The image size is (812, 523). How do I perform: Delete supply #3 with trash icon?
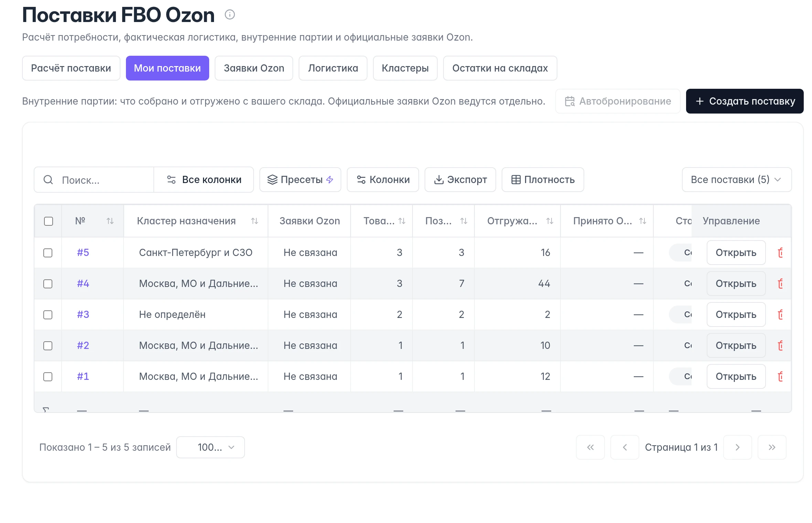click(x=780, y=314)
